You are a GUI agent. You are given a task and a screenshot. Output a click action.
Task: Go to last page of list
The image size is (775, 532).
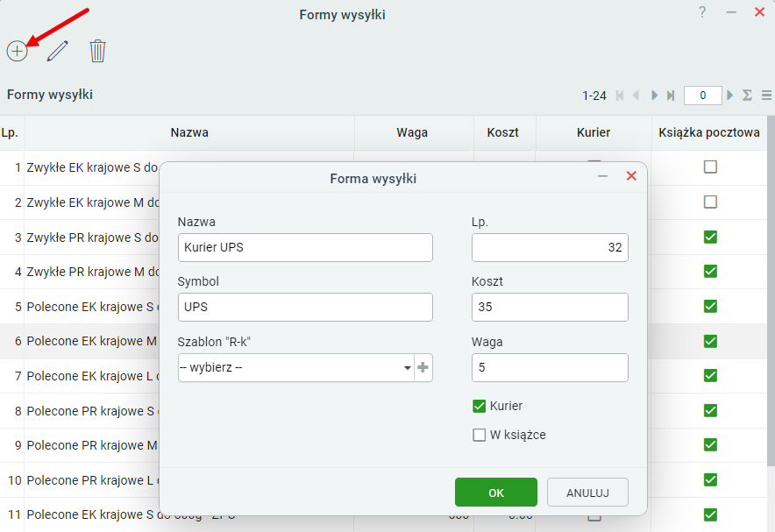670,96
